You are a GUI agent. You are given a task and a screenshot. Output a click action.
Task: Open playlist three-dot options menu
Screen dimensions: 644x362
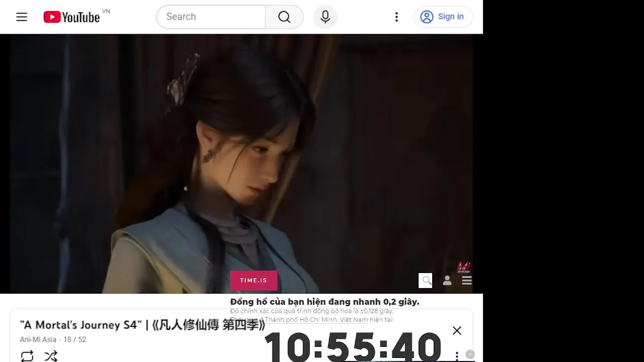point(457,356)
